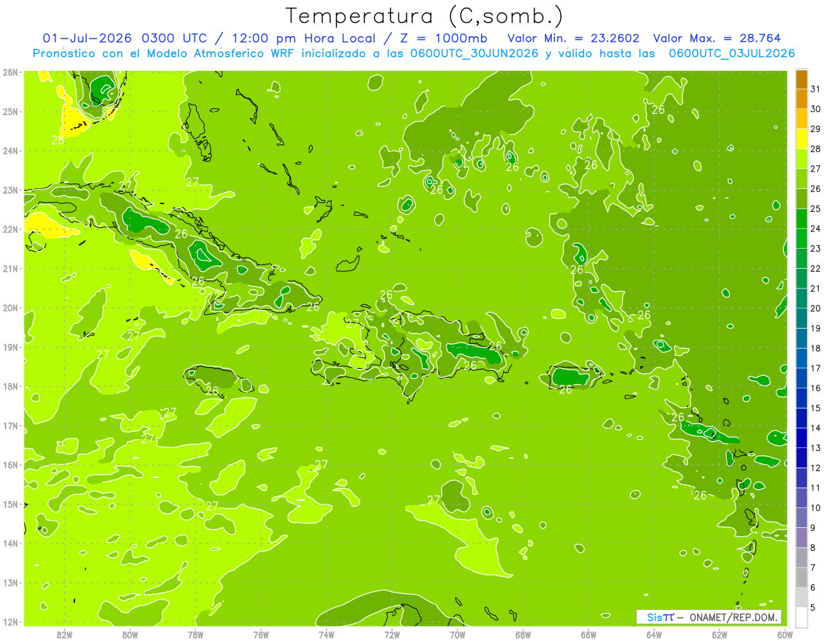Click the gold legend swatch between 29 and 30

[801, 119]
